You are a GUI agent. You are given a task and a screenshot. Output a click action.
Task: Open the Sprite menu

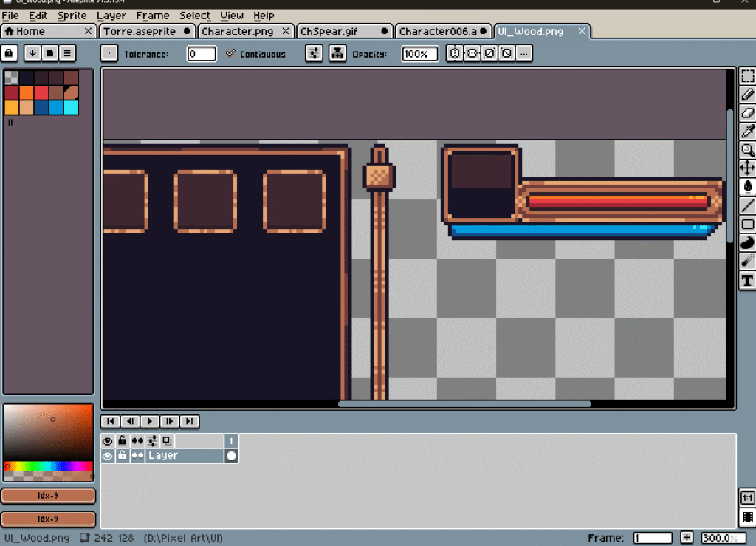tap(72, 16)
